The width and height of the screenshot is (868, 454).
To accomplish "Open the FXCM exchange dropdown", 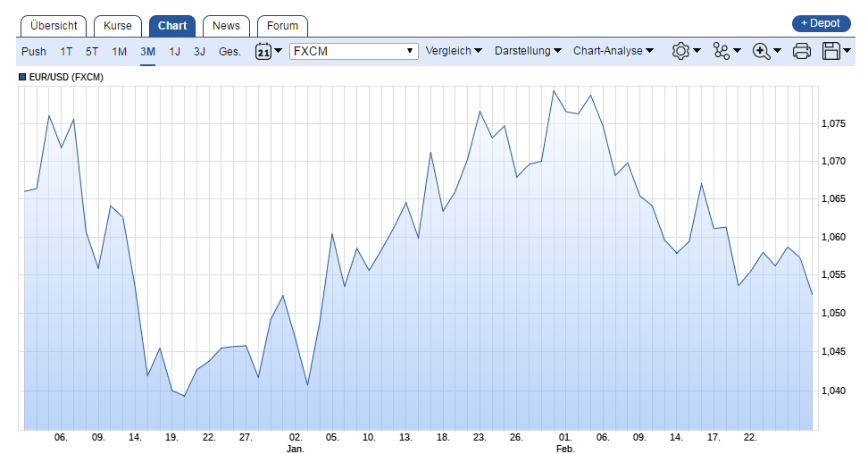I will pos(354,51).
